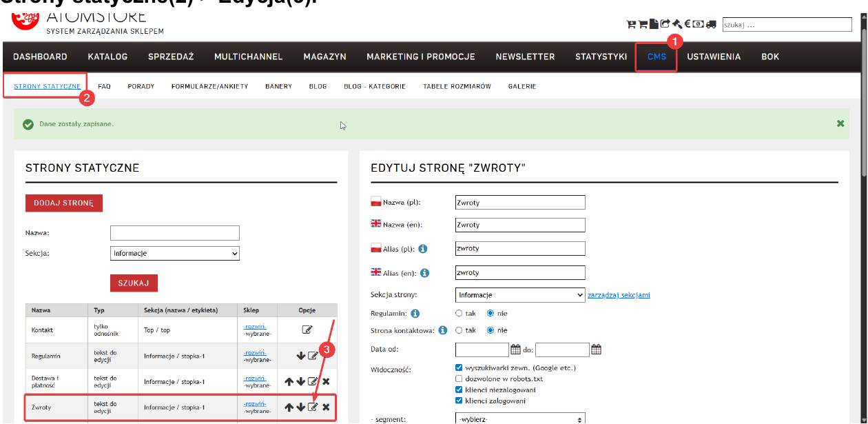This screenshot has width=868, height=424.
Task: Toggle 'klienci niezalogowani' checkbox
Action: click(x=459, y=390)
